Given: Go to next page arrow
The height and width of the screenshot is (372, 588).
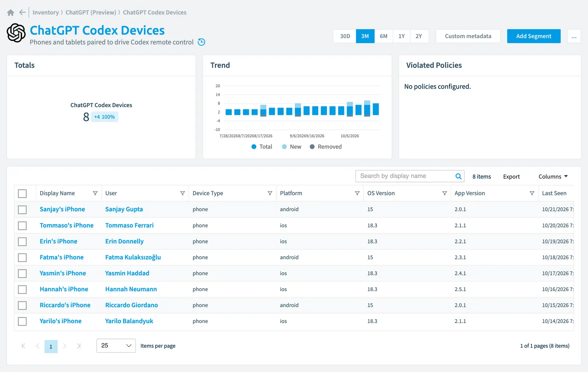Looking at the screenshot, I should click(65, 346).
